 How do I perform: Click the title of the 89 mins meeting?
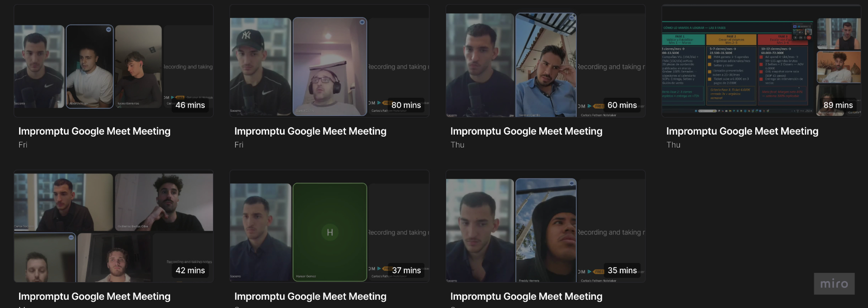(742, 131)
